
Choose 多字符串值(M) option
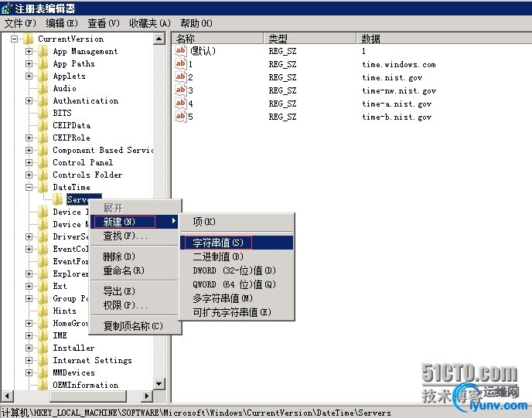(237, 298)
